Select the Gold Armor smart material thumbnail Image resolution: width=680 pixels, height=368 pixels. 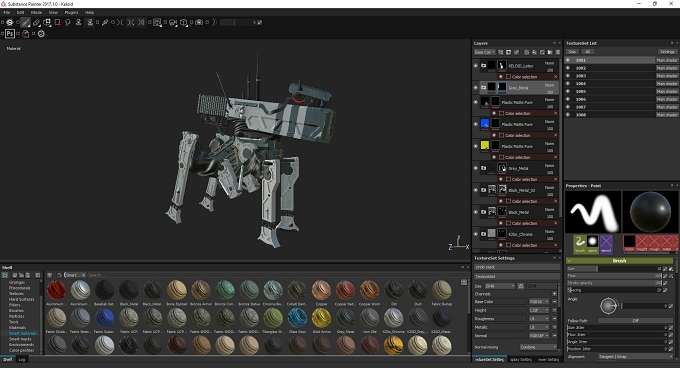(x=321, y=318)
